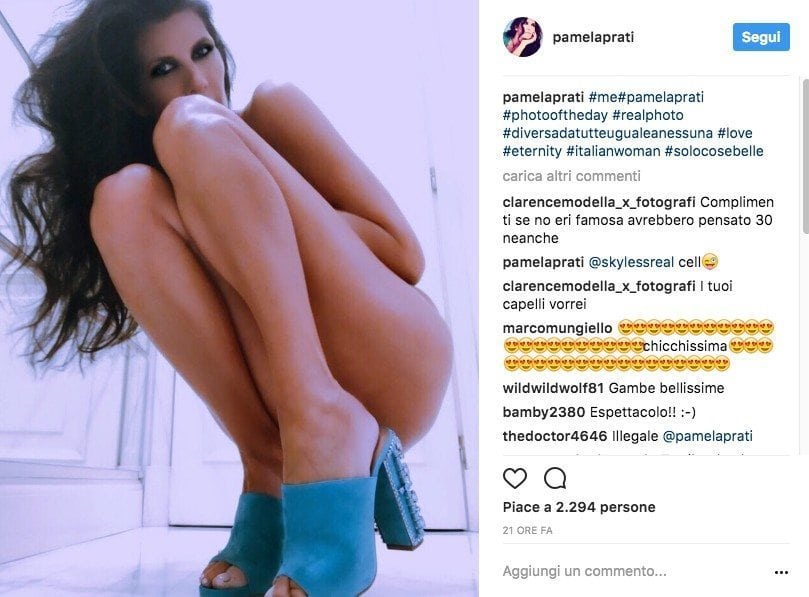Open the three-dots more options menu
This screenshot has height=597, width=809.
(781, 572)
